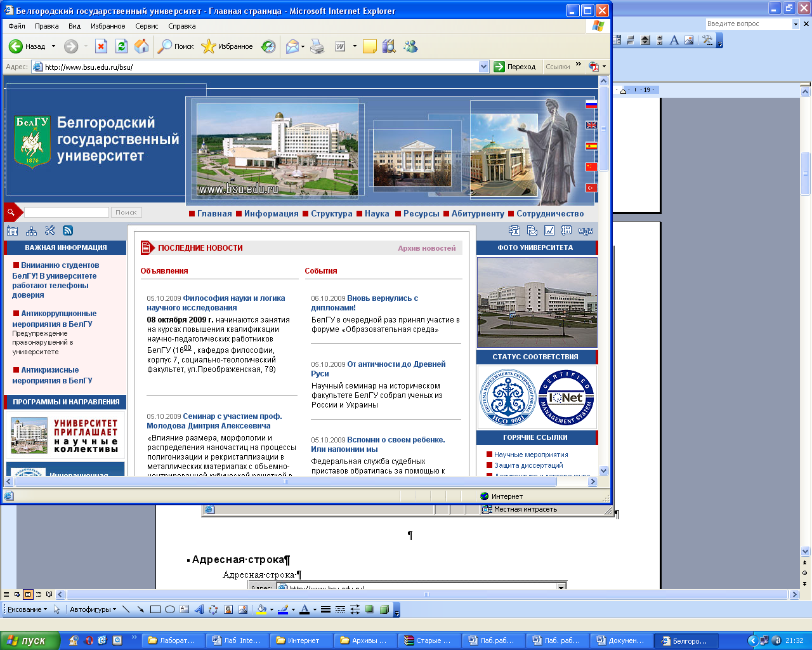Select the Line drawing tool in Word
The image size is (812, 650).
126,609
